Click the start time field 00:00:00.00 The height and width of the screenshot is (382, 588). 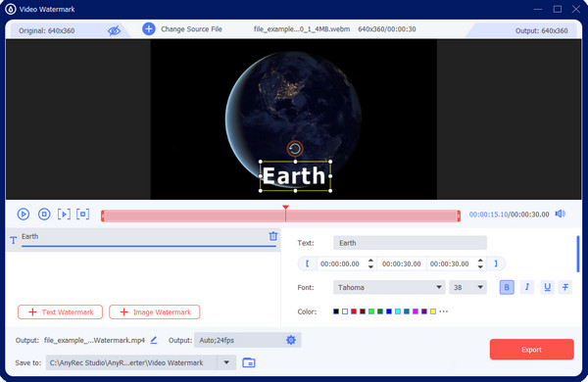pyautogui.click(x=340, y=263)
